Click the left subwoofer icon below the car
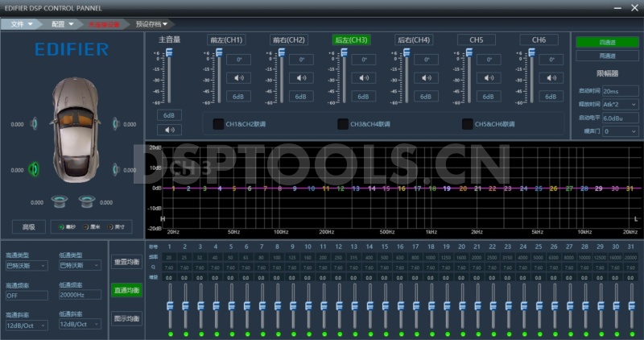 (x=60, y=201)
